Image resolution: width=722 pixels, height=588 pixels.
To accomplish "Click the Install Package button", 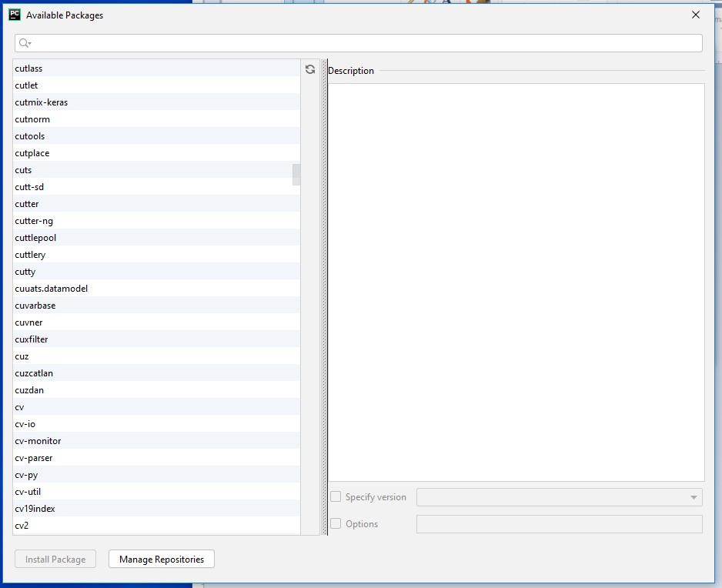I will pyautogui.click(x=55, y=560).
